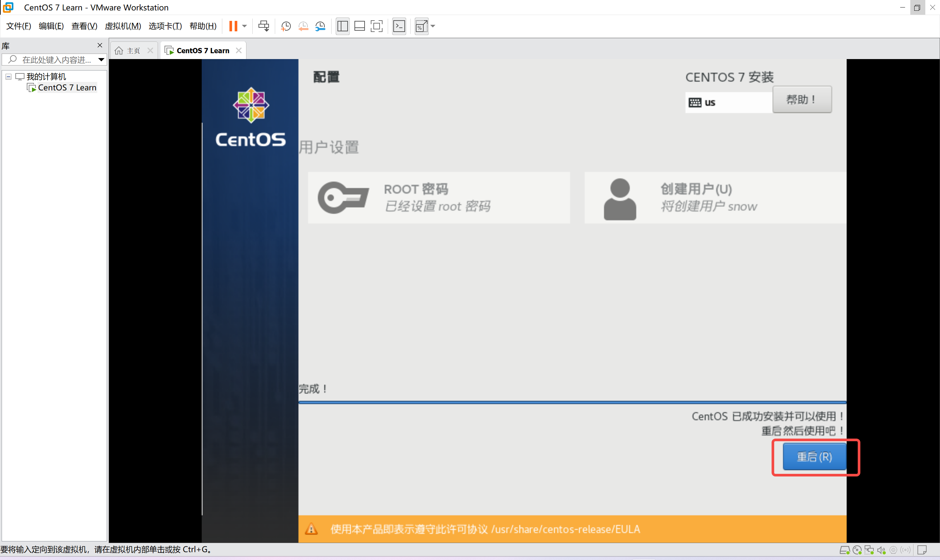The height and width of the screenshot is (560, 940).
Task: Click the 帮助！ help button
Action: tap(802, 100)
